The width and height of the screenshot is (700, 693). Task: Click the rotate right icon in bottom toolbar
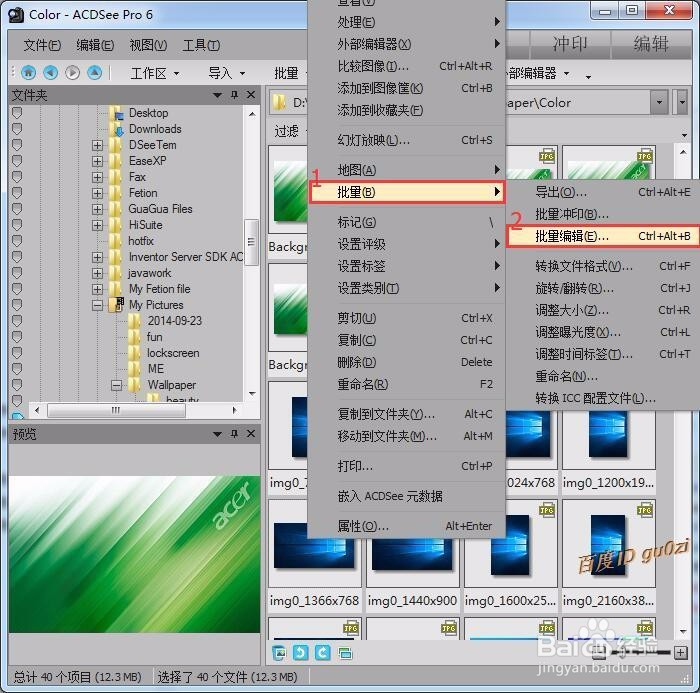point(322,653)
